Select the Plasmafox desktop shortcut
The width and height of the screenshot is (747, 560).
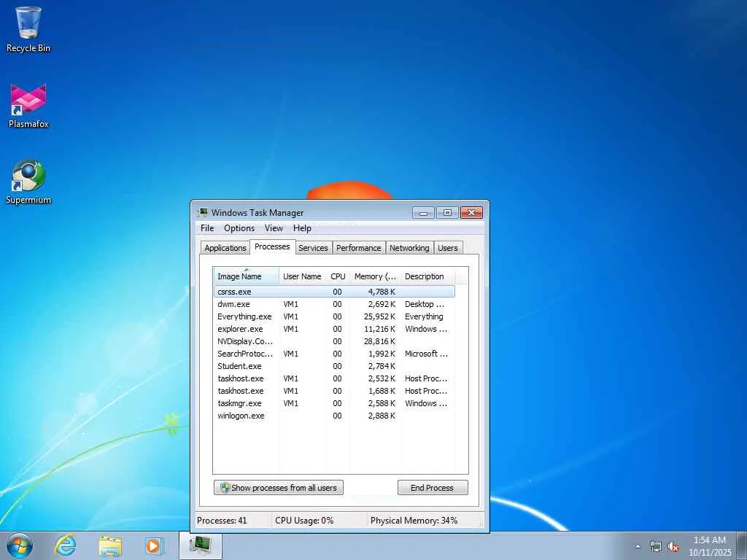coord(28,106)
